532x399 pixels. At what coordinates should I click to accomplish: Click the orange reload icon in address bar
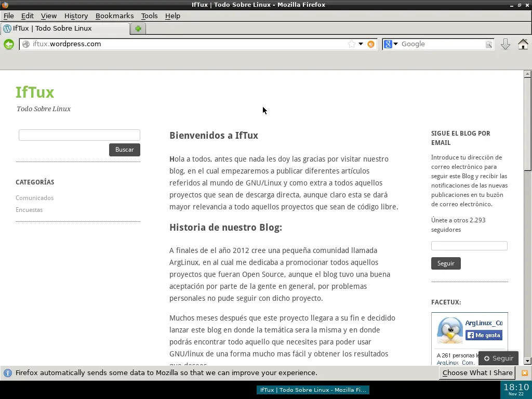click(x=371, y=44)
